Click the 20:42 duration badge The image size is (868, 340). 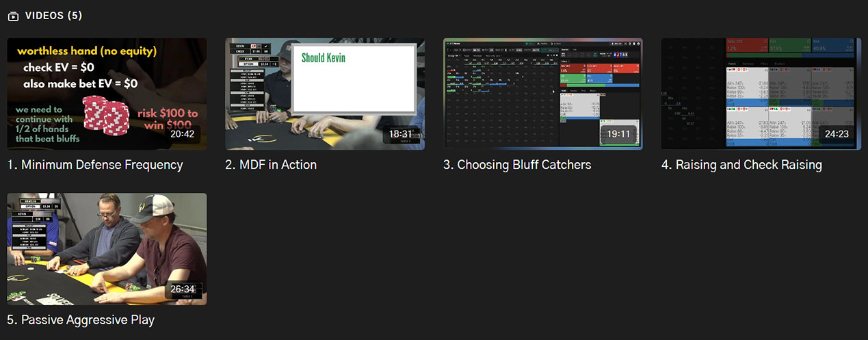coord(183,133)
